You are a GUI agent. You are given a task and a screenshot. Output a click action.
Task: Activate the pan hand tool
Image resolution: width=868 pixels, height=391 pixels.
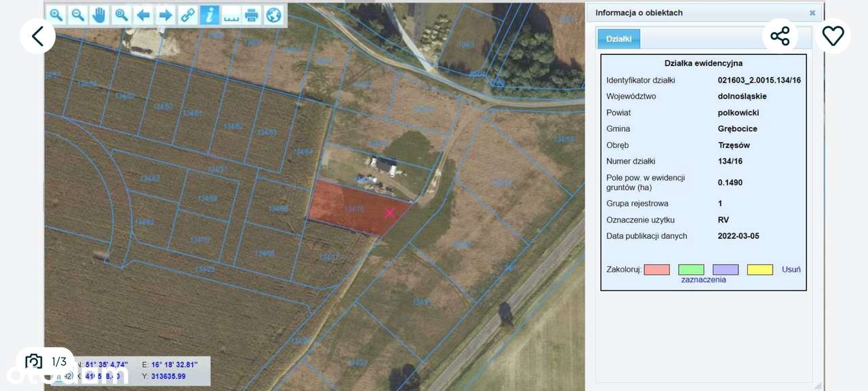(100, 15)
